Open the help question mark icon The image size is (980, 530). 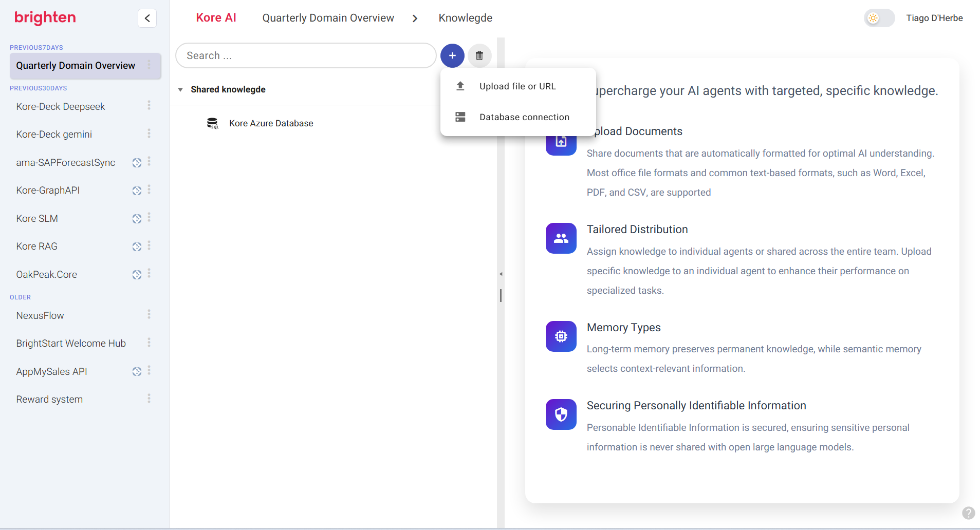pos(969,513)
